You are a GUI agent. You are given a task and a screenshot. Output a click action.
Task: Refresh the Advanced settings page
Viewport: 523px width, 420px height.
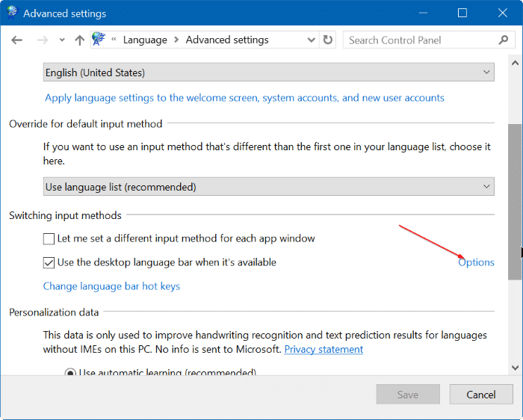coord(328,40)
